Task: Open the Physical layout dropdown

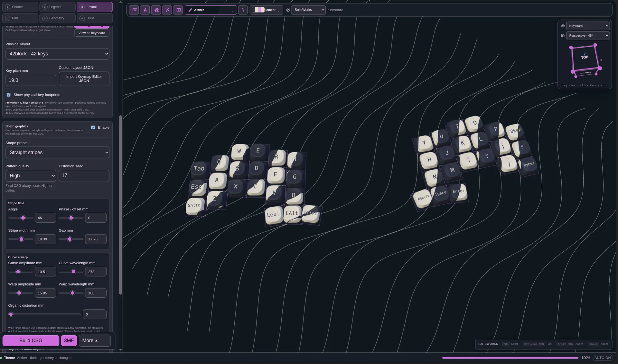Action: click(x=57, y=54)
